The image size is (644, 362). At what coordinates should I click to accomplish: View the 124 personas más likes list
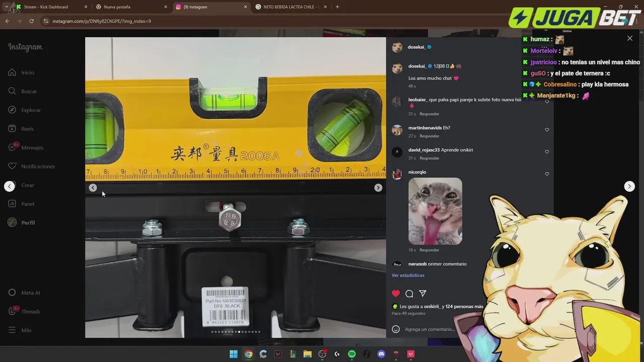(464, 306)
